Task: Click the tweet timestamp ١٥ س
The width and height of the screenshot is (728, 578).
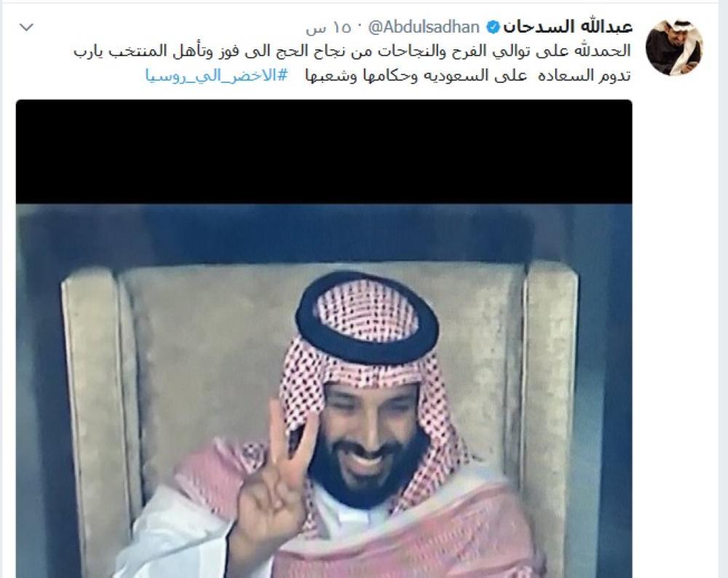Action: 329,28
